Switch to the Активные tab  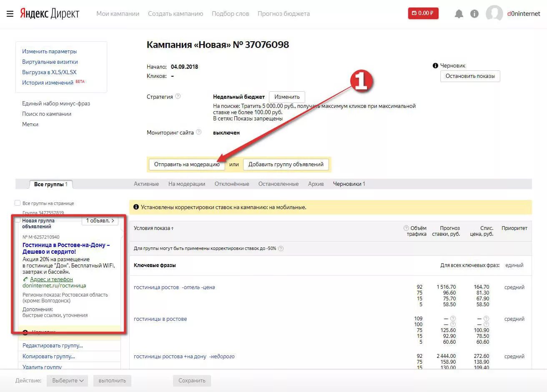tap(146, 184)
